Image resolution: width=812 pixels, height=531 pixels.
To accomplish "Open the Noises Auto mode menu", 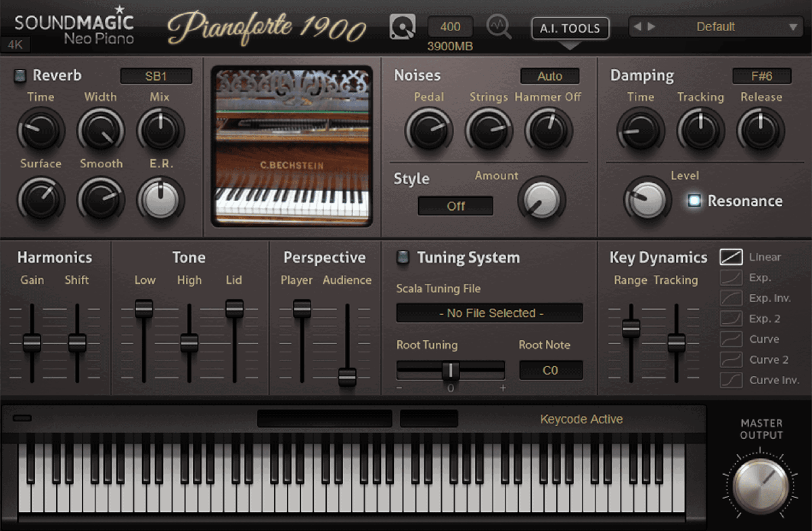I will click(x=549, y=76).
